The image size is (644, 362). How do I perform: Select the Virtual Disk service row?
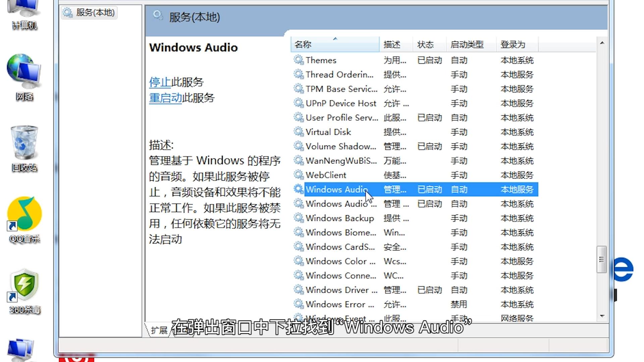click(x=328, y=132)
